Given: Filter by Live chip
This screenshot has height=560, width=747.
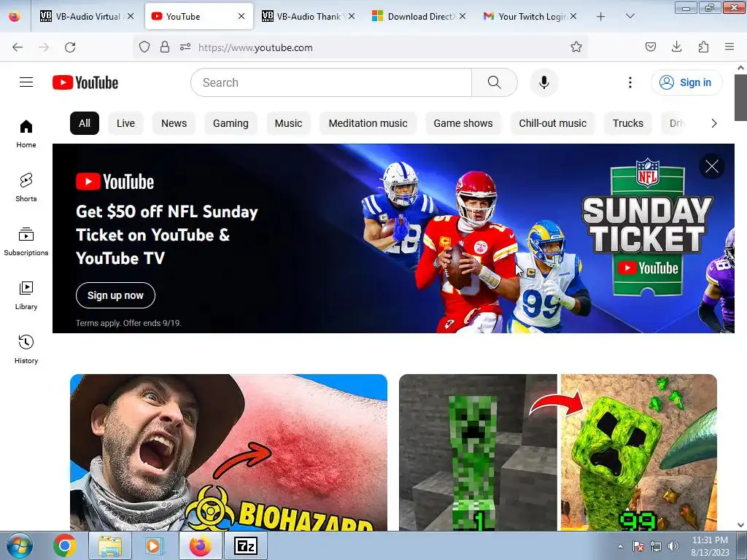Looking at the screenshot, I should (x=125, y=123).
